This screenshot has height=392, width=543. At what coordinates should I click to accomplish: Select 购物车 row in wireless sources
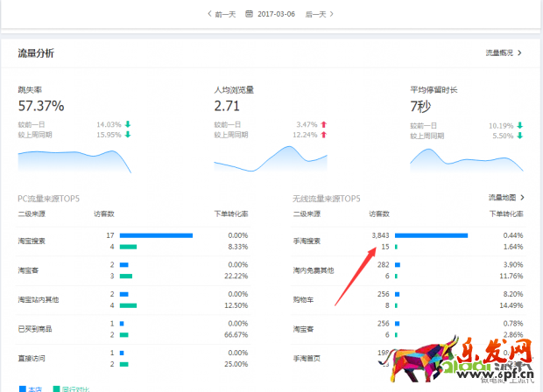tap(408, 300)
